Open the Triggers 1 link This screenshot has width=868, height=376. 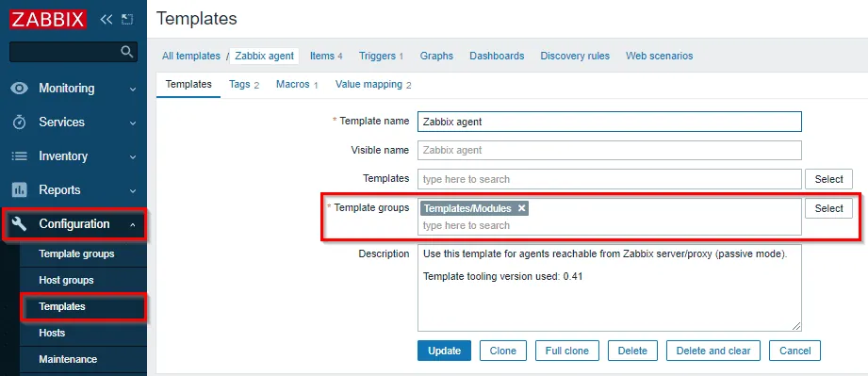(x=381, y=56)
